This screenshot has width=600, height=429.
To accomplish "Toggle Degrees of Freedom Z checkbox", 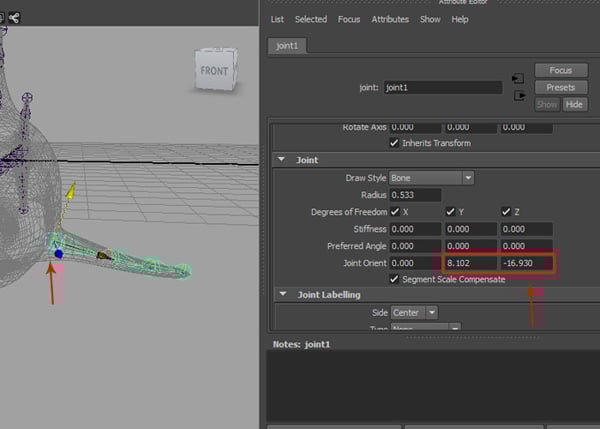I will pyautogui.click(x=506, y=212).
